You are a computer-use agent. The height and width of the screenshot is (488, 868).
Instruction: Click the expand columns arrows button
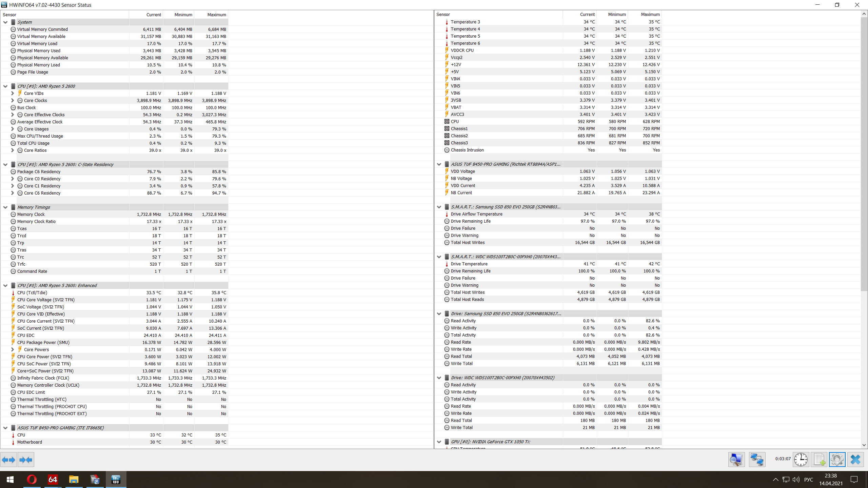click(8, 460)
